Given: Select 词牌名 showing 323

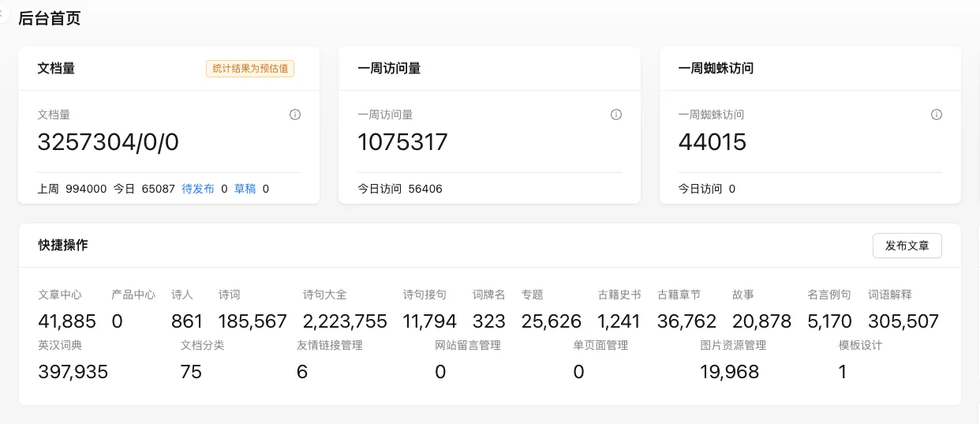Looking at the screenshot, I should [489, 310].
